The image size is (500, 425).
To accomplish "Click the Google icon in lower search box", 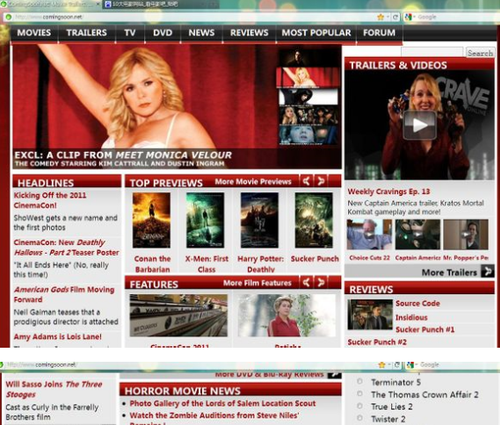I will [x=410, y=365].
